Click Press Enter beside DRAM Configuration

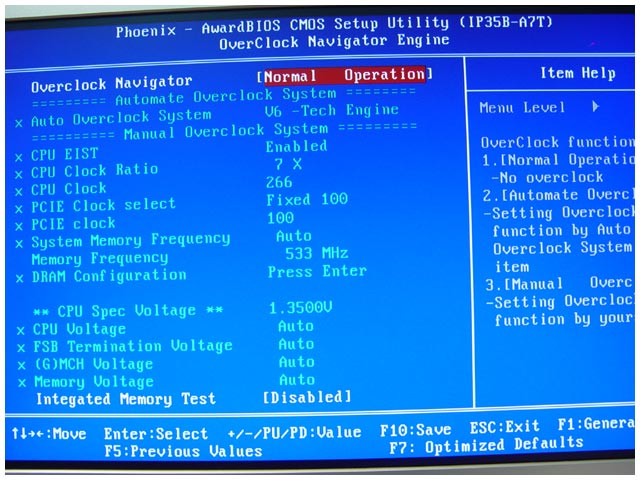tap(317, 271)
